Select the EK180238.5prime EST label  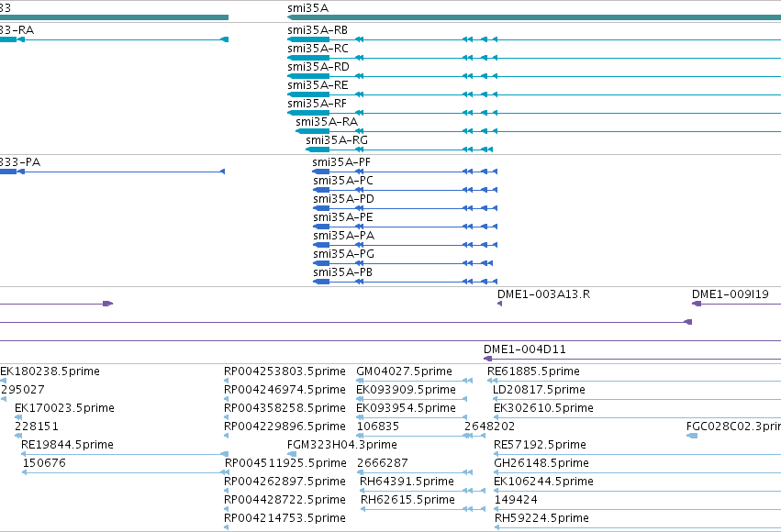(x=50, y=371)
